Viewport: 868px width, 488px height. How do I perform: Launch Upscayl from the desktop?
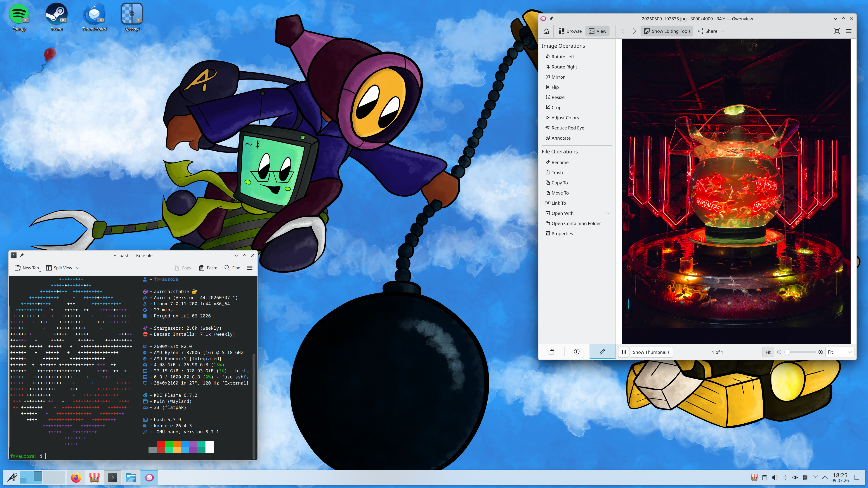point(132,17)
